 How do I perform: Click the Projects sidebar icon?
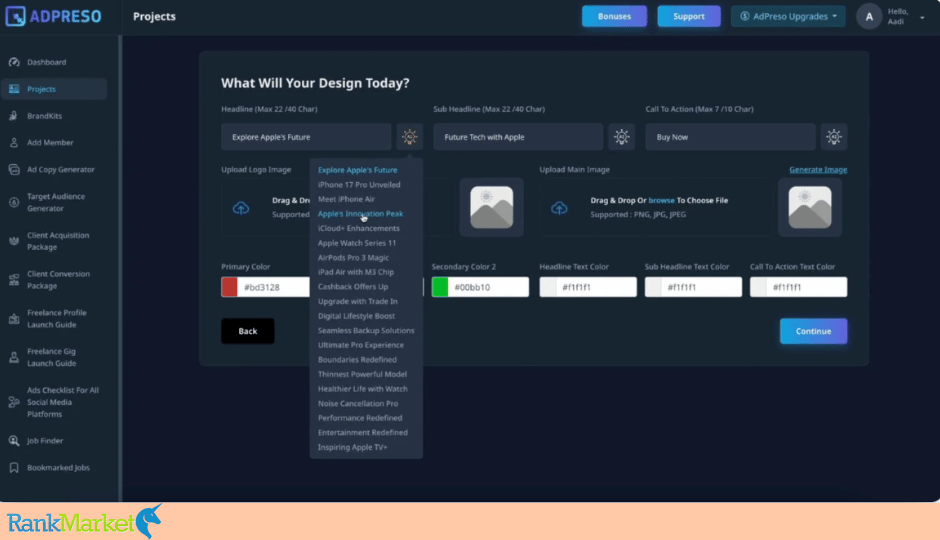click(x=14, y=89)
